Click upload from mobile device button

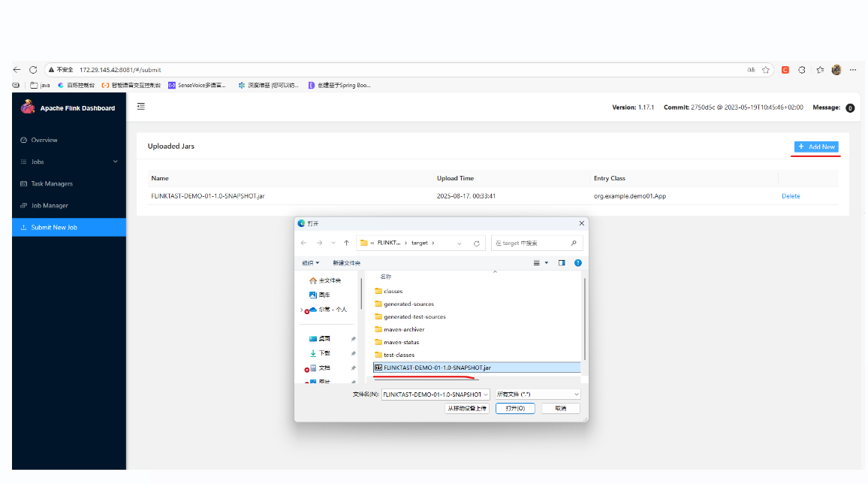466,409
